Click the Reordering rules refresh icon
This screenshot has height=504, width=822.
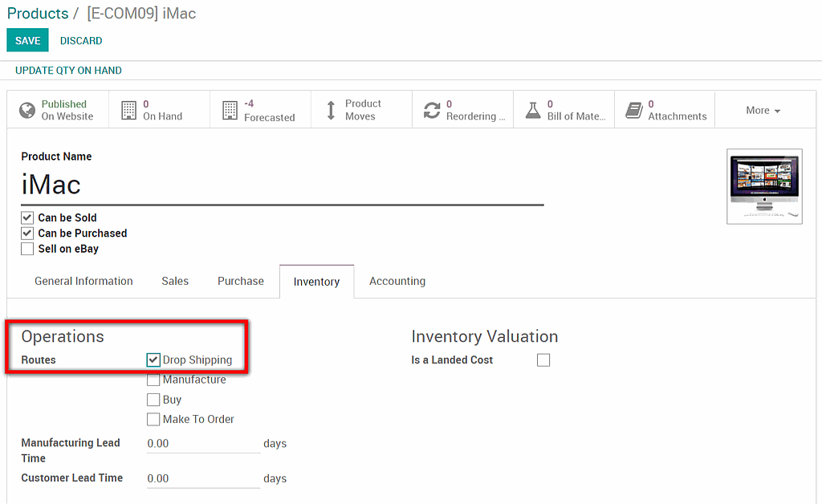[432, 111]
